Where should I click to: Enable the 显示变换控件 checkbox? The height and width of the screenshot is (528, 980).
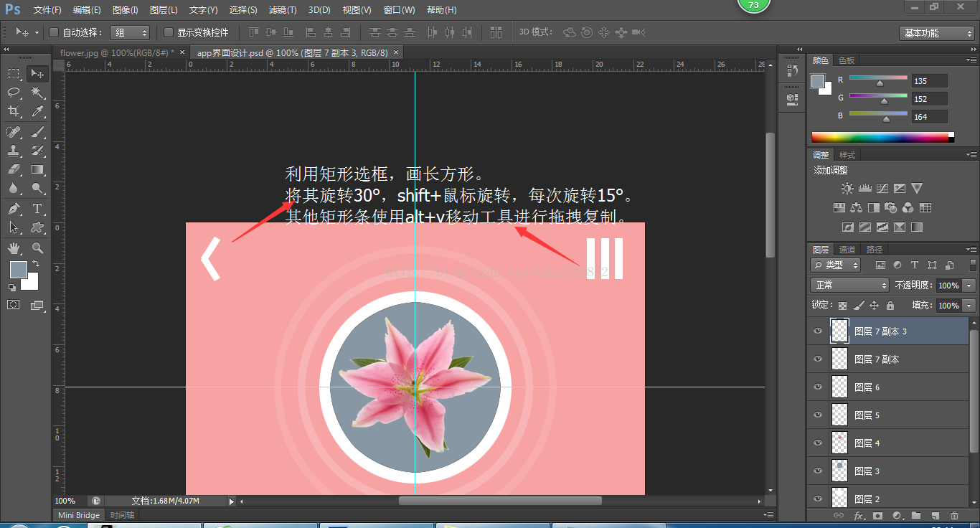[x=169, y=32]
